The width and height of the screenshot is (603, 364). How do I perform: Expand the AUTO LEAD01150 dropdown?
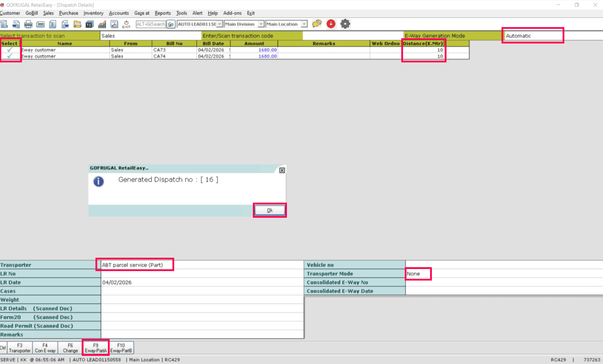(x=219, y=24)
